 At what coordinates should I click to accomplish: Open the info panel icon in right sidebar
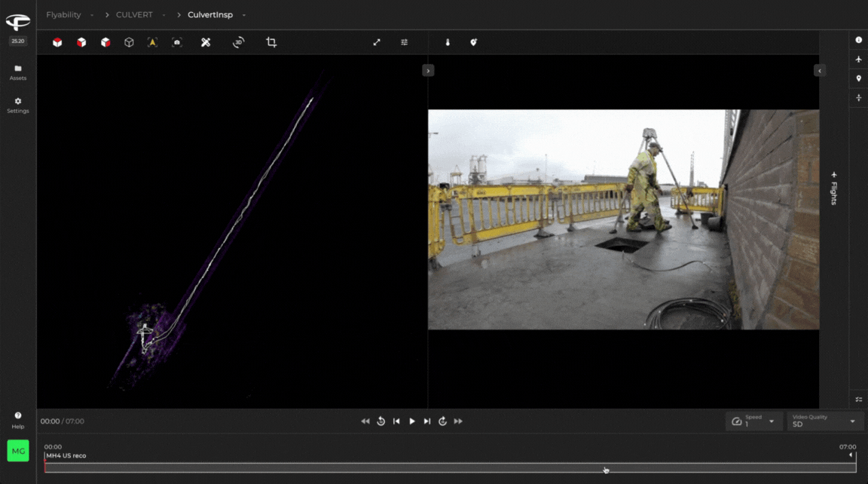pos(858,40)
